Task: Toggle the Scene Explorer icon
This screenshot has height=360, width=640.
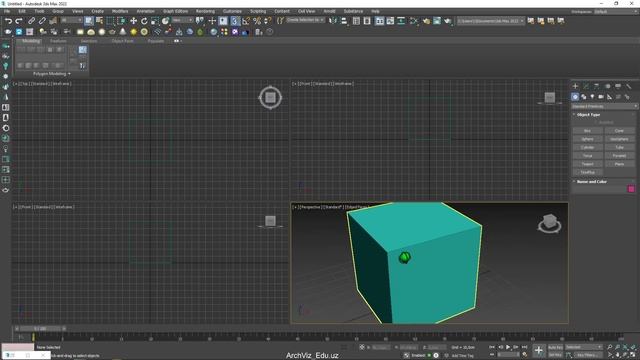Action: (356, 20)
